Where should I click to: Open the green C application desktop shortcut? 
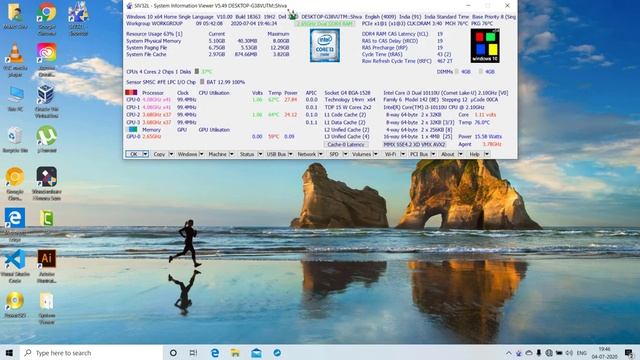click(47, 218)
